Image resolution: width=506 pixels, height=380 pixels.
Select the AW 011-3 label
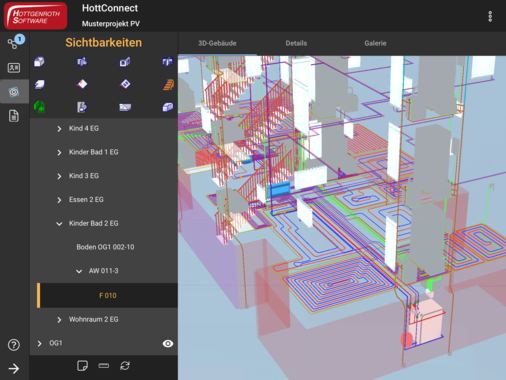click(103, 271)
